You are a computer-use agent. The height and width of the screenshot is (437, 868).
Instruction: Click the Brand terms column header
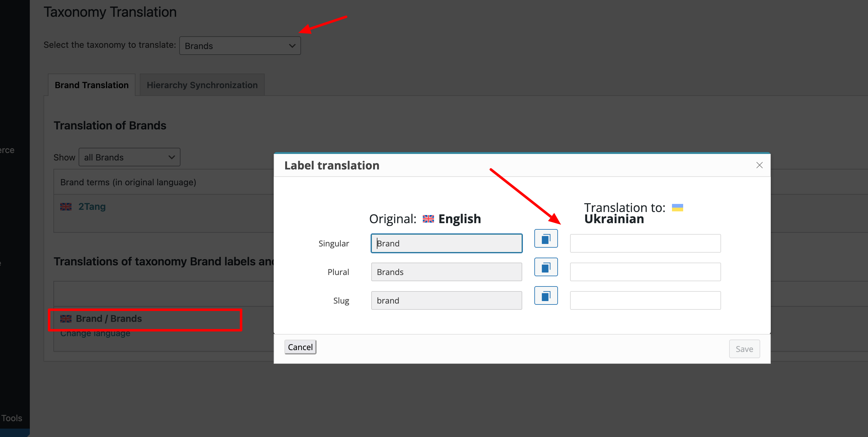pos(128,182)
